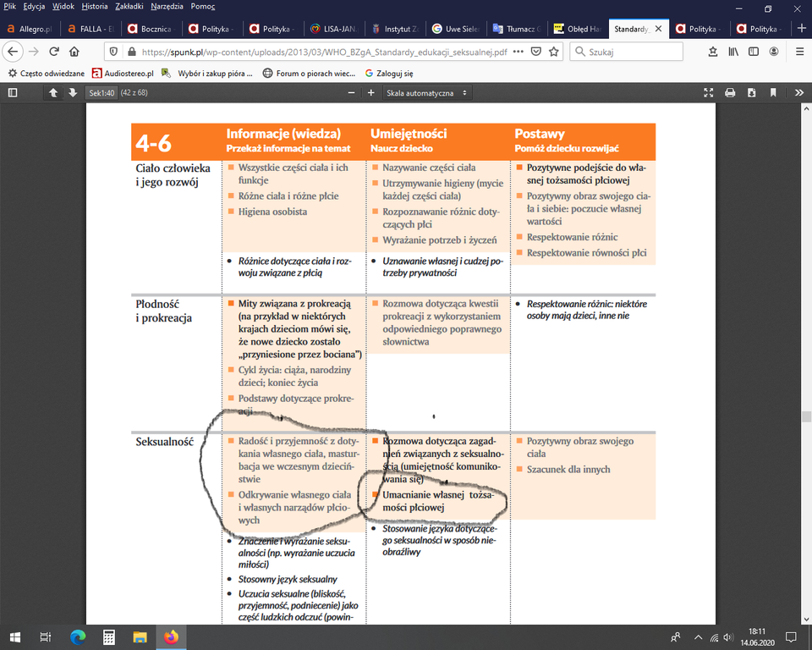Click the vertical scrollbar thumb

coord(806,416)
